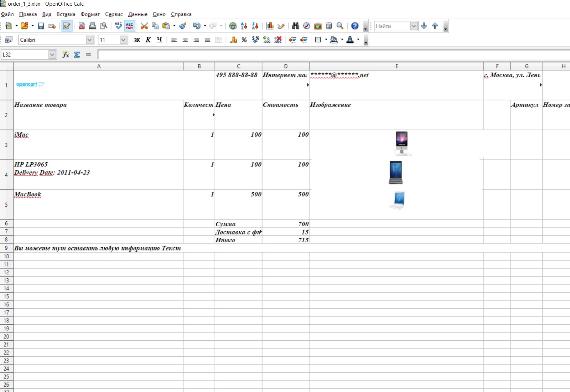The height and width of the screenshot is (392, 570).
Task: Undo the last action
Action: click(x=197, y=26)
